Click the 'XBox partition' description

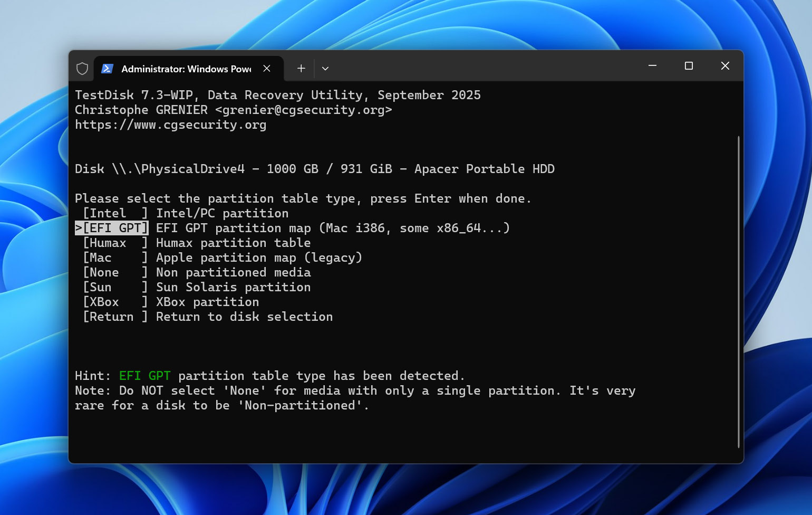pos(207,302)
